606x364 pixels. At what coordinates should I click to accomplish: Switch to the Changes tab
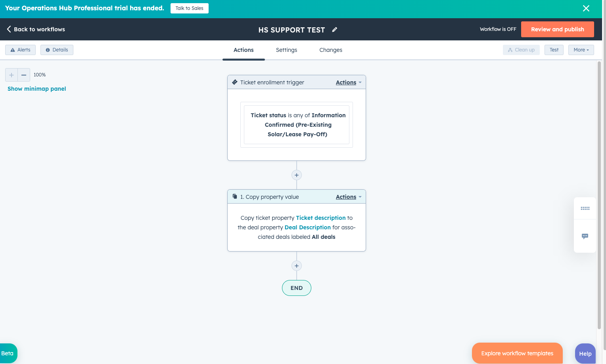pos(331,50)
